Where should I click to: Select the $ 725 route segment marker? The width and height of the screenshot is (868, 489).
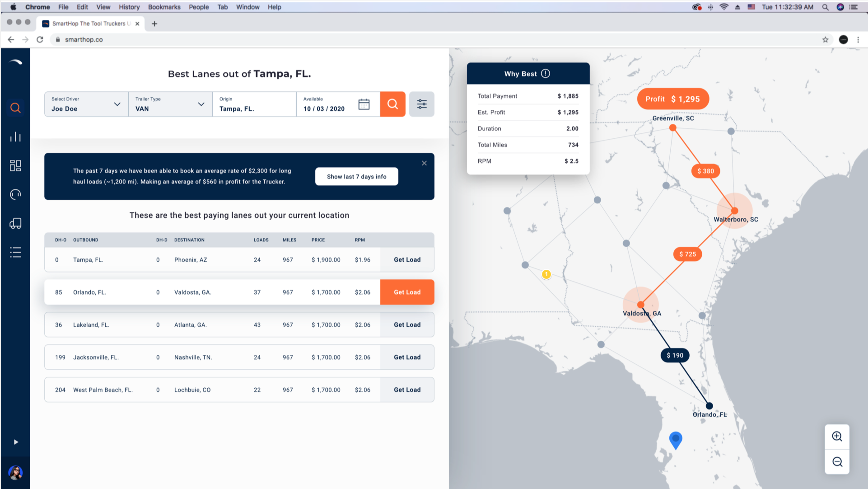[687, 254]
